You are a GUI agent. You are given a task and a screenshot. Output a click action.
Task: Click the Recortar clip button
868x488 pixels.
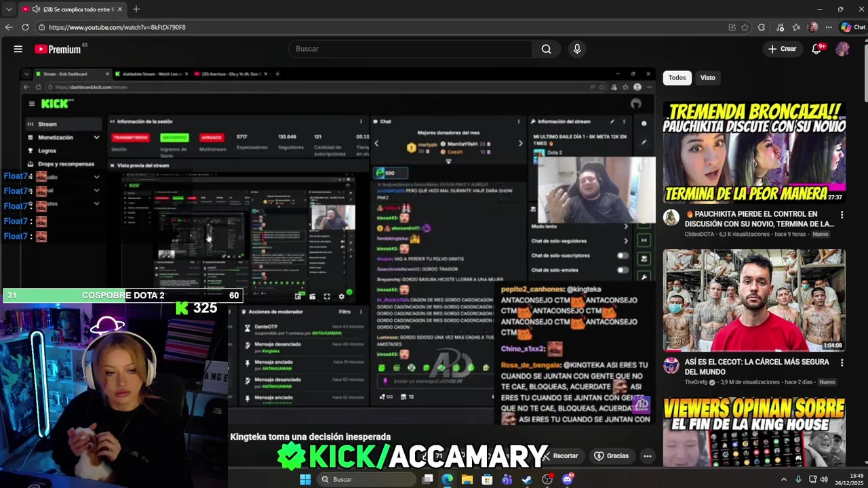(x=560, y=456)
